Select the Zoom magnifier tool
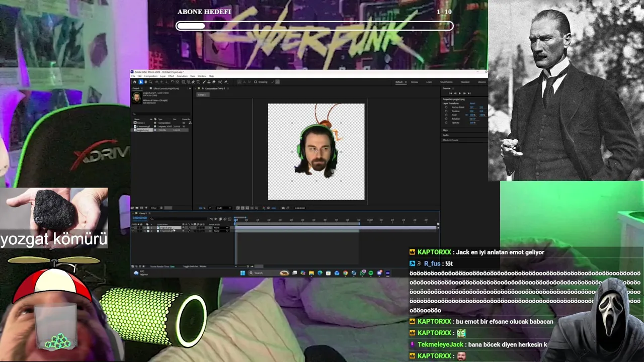 pyautogui.click(x=150, y=82)
